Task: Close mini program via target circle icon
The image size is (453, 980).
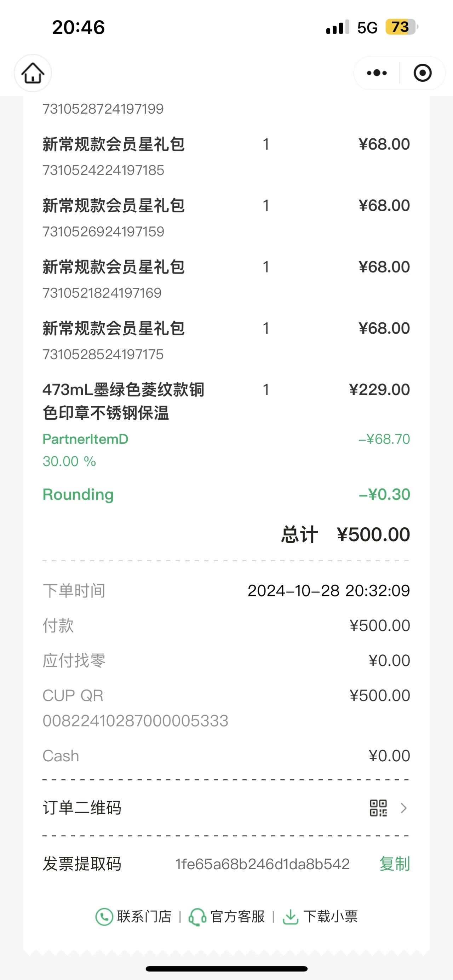Action: pos(423,73)
